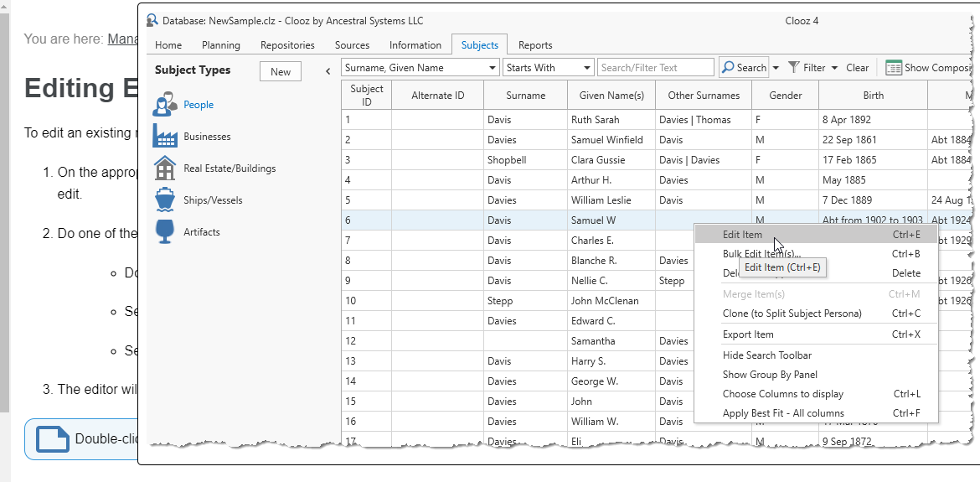Select the Businesses factory icon
980x482 pixels.
tap(164, 136)
